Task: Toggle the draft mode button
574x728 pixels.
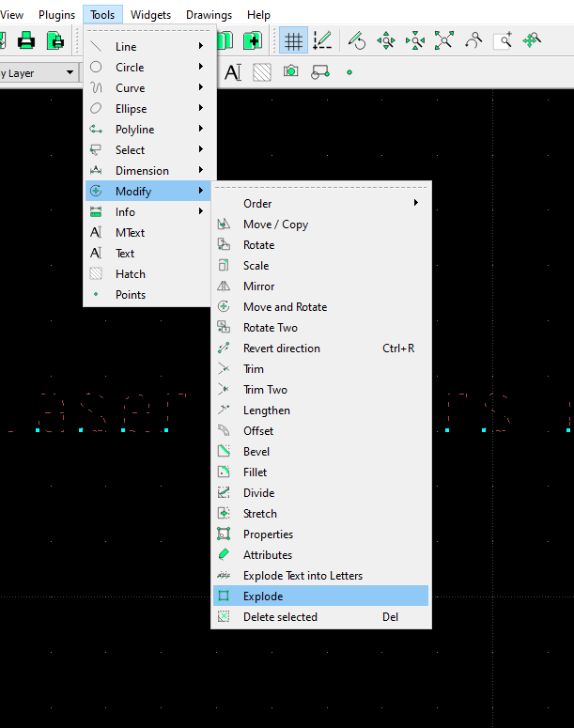Action: point(322,40)
